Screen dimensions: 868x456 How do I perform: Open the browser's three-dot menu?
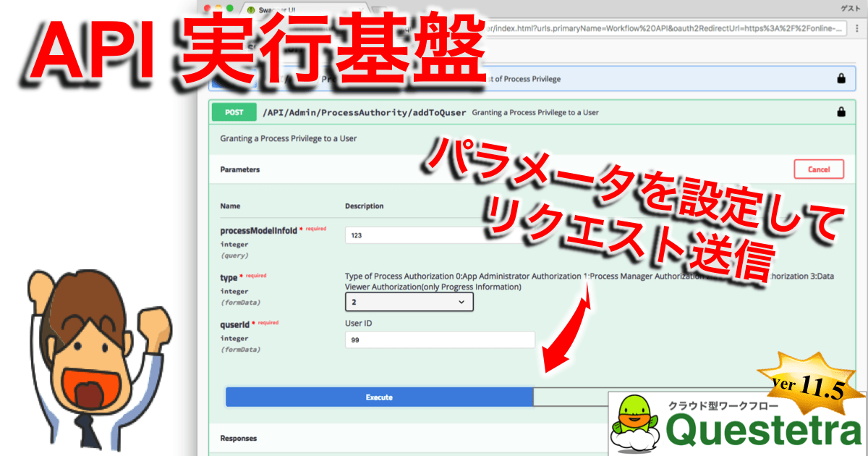[x=858, y=29]
